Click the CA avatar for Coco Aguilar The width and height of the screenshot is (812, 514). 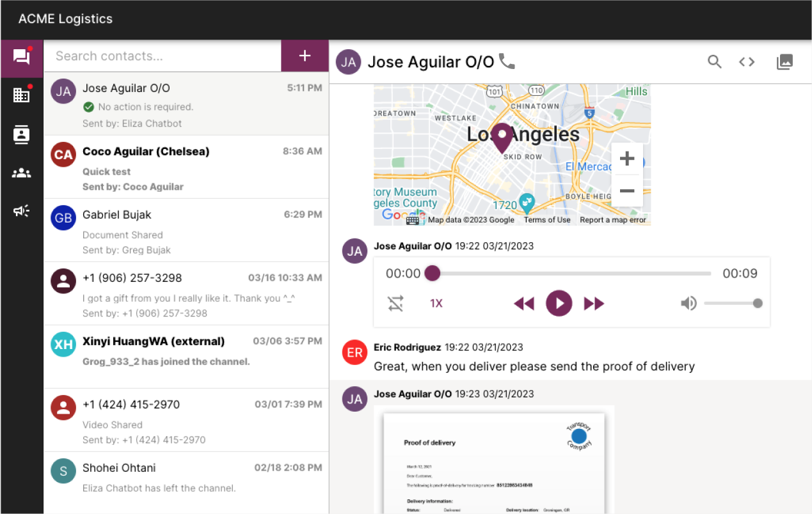pyautogui.click(x=63, y=155)
